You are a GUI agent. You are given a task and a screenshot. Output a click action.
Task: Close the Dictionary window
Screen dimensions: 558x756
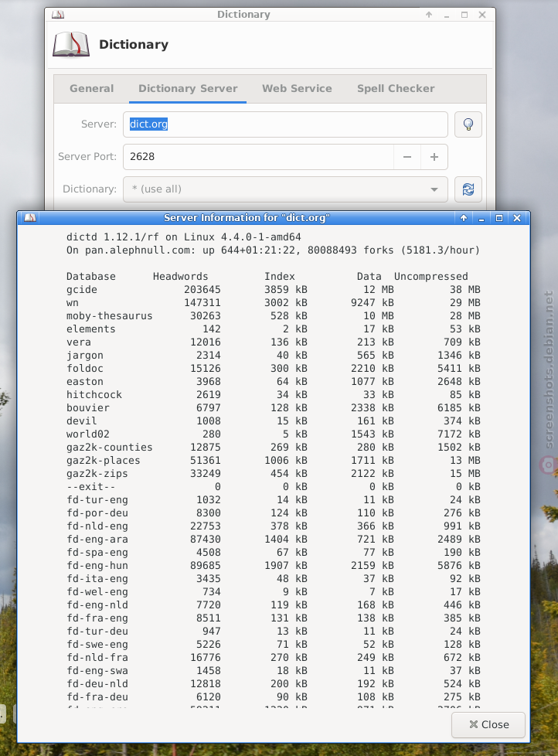[x=482, y=15]
